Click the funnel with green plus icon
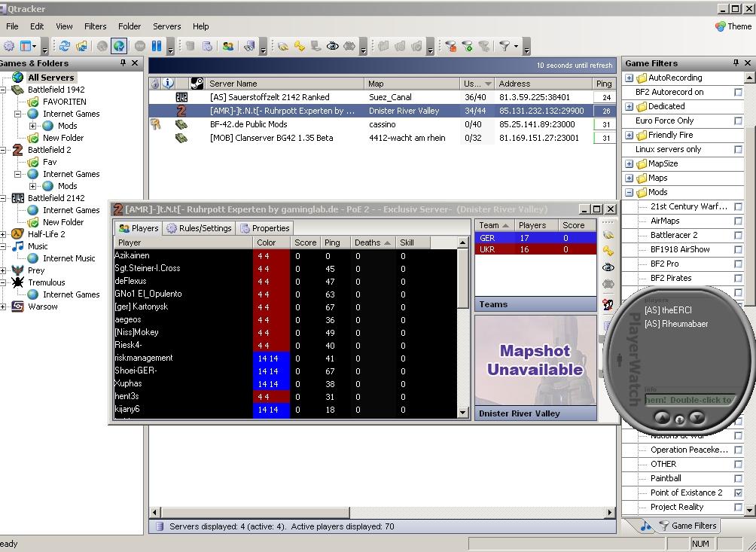 pyautogui.click(x=467, y=46)
